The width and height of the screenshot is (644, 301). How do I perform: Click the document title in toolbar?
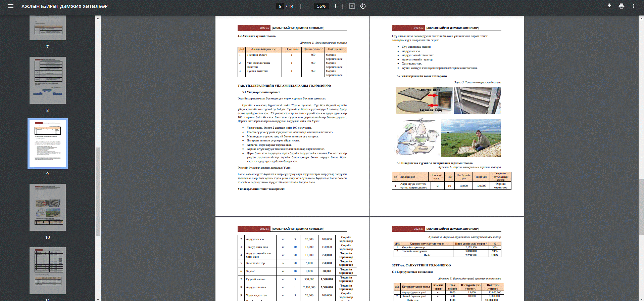pyautogui.click(x=64, y=6)
